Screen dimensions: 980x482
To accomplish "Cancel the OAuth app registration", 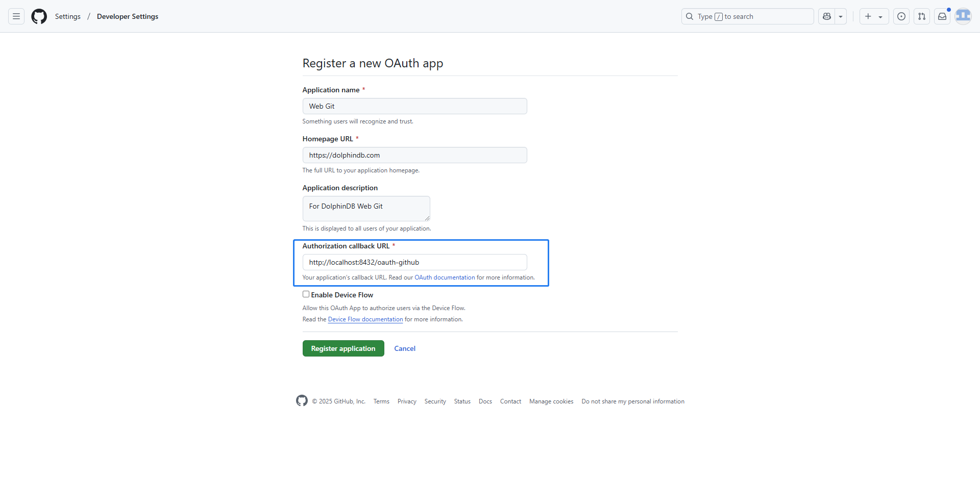I will [405, 348].
